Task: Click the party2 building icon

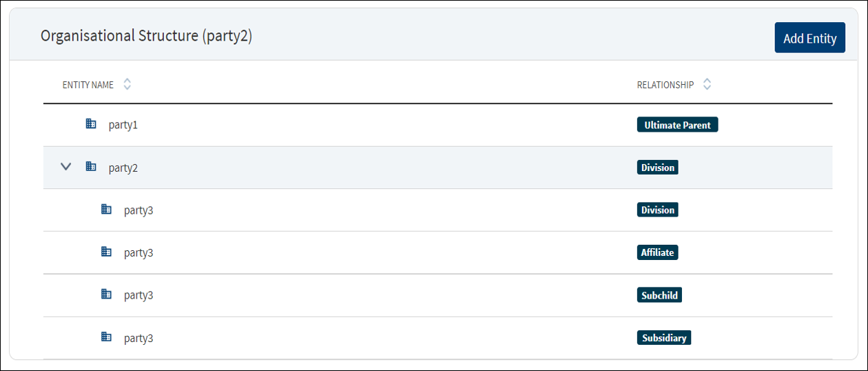Action: coord(90,166)
